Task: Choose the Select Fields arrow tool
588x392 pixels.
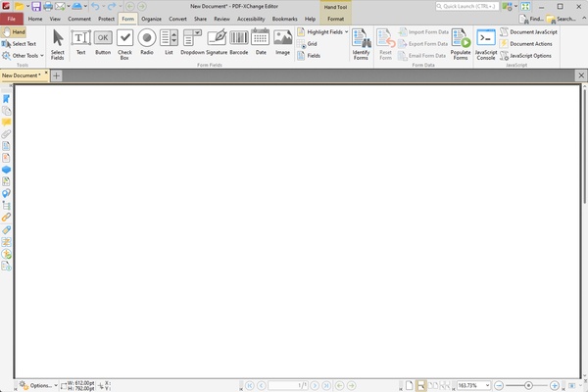Action: tap(58, 44)
